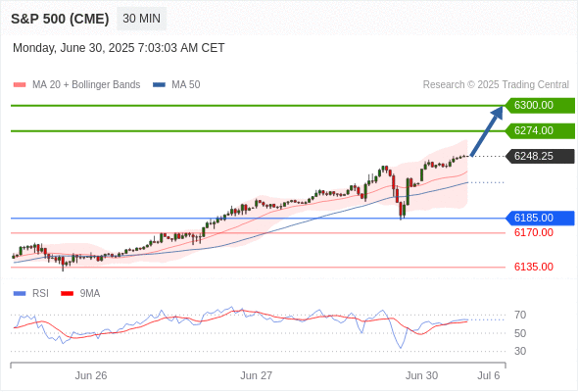This screenshot has width=578, height=392.
Task: Click the Jun 30 date label on axis
Action: tap(421, 375)
